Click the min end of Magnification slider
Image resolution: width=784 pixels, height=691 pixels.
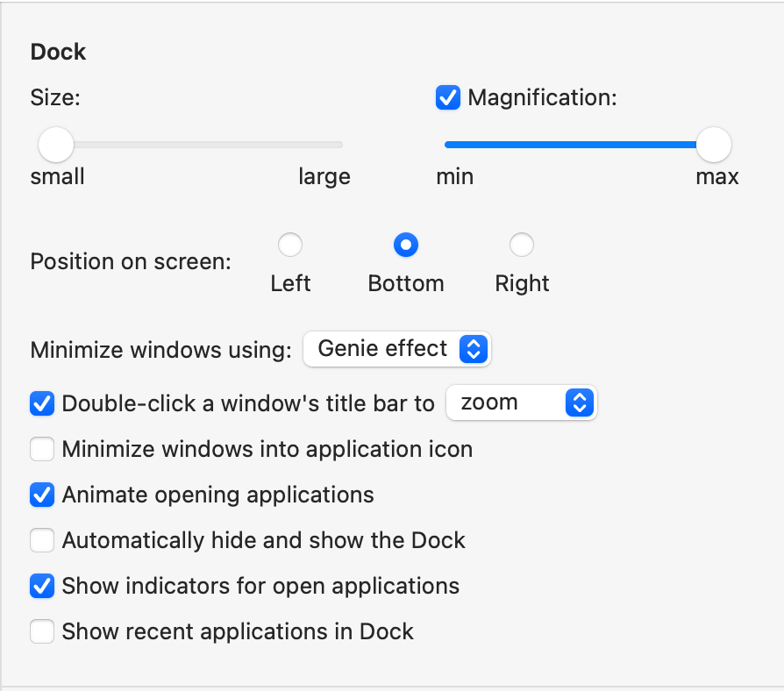[x=450, y=145]
